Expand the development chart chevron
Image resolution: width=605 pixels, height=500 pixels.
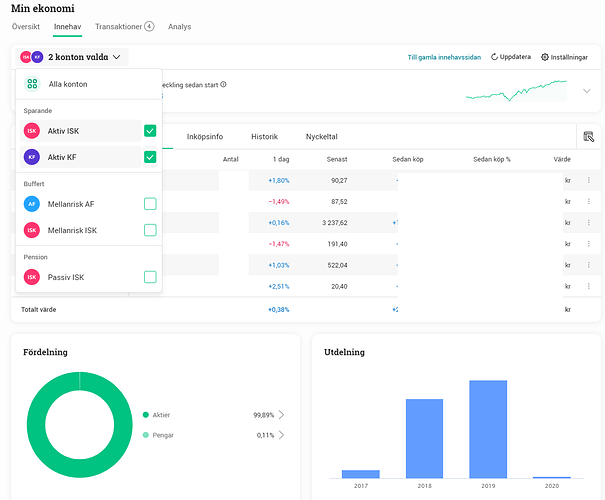pos(586,91)
